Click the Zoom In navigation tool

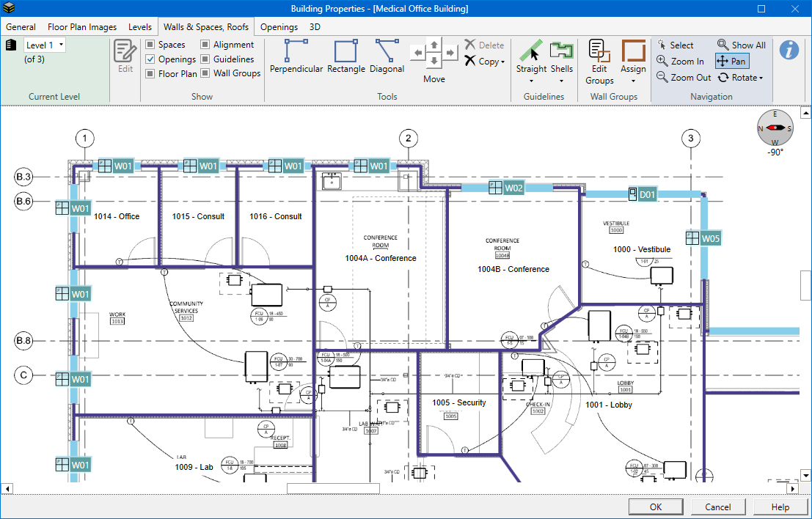(x=681, y=61)
